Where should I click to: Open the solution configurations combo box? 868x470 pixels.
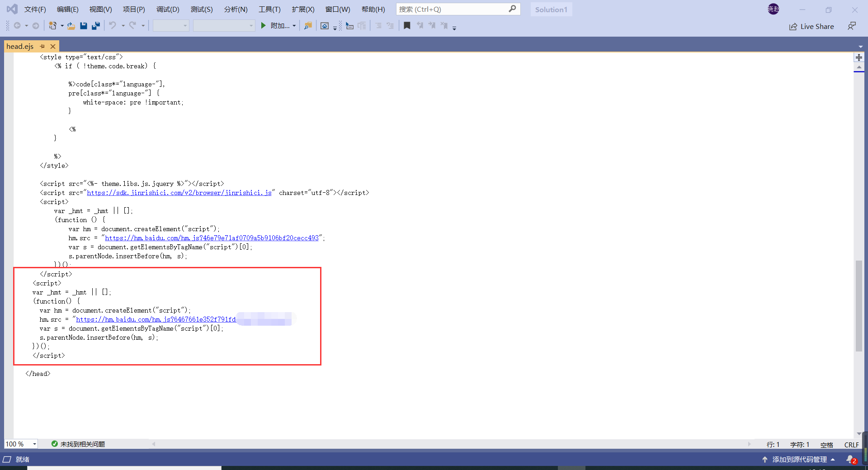pyautogui.click(x=171, y=26)
